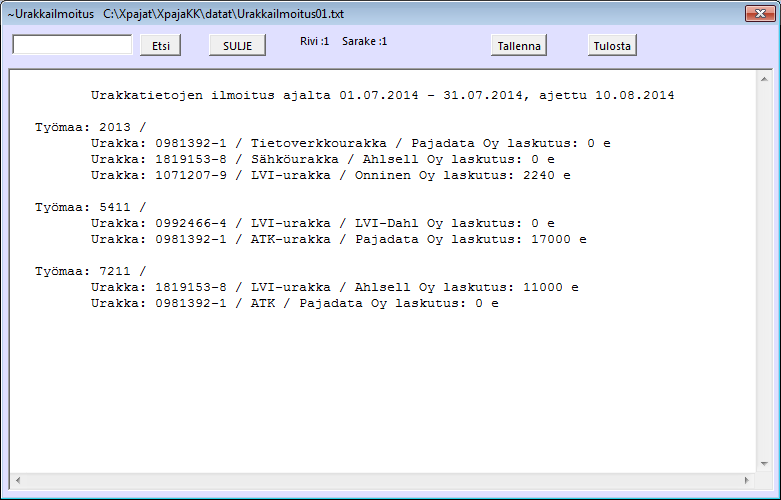Click the 'Työmaa: 7211 /' line
The height and width of the screenshot is (500, 781).
pos(91,271)
